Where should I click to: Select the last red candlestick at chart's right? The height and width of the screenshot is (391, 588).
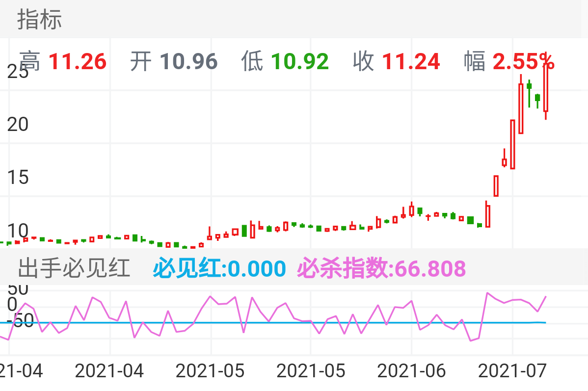[x=545, y=91]
